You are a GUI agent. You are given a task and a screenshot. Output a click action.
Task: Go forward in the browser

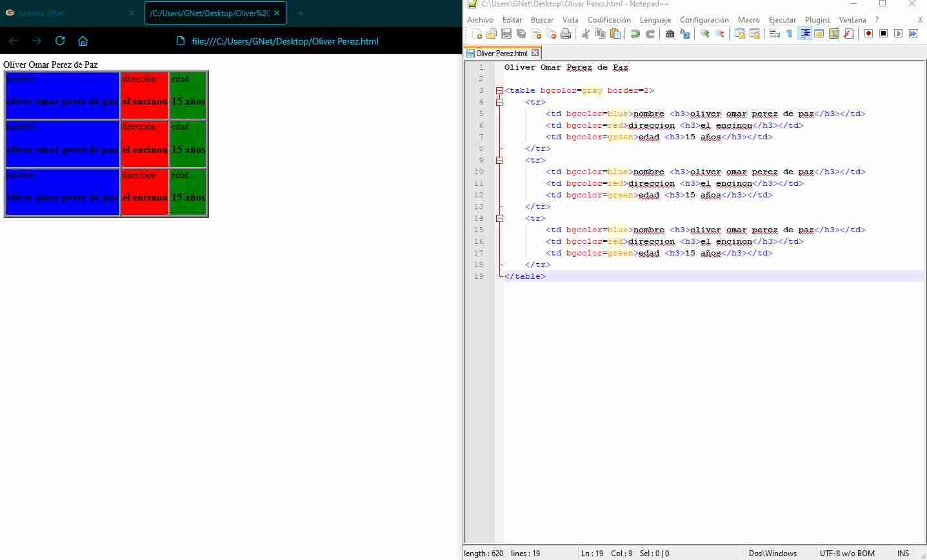(x=37, y=41)
